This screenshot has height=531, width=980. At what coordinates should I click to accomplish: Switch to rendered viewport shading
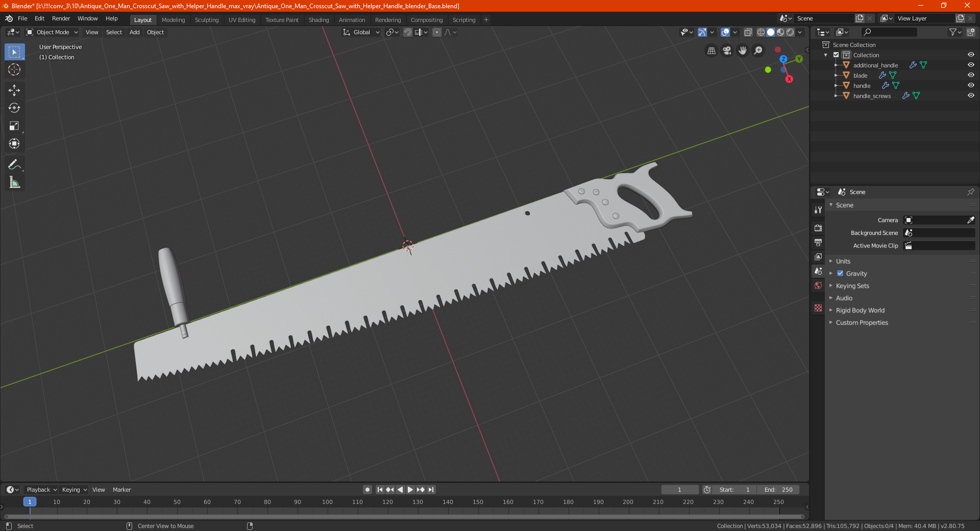[x=790, y=32]
